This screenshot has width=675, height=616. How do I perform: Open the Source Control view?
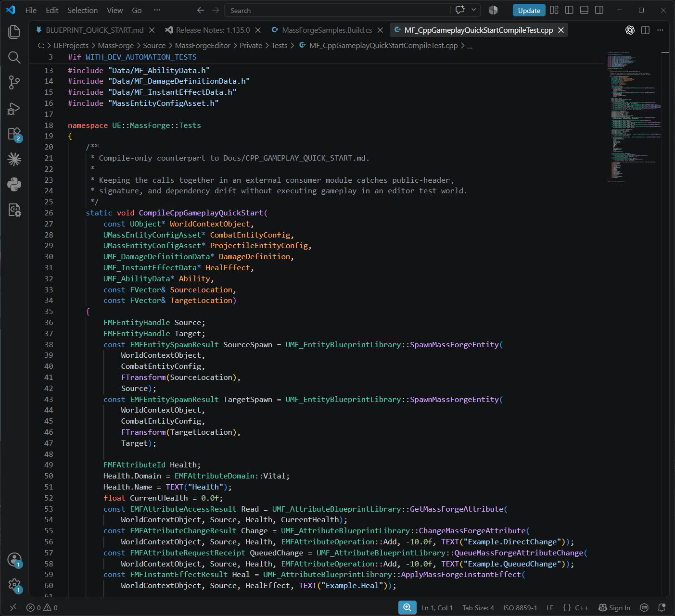pyautogui.click(x=14, y=83)
